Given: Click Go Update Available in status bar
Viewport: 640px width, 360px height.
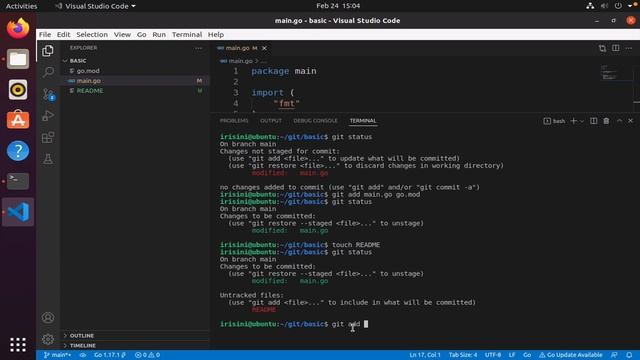Looking at the screenshot, I should (571, 355).
